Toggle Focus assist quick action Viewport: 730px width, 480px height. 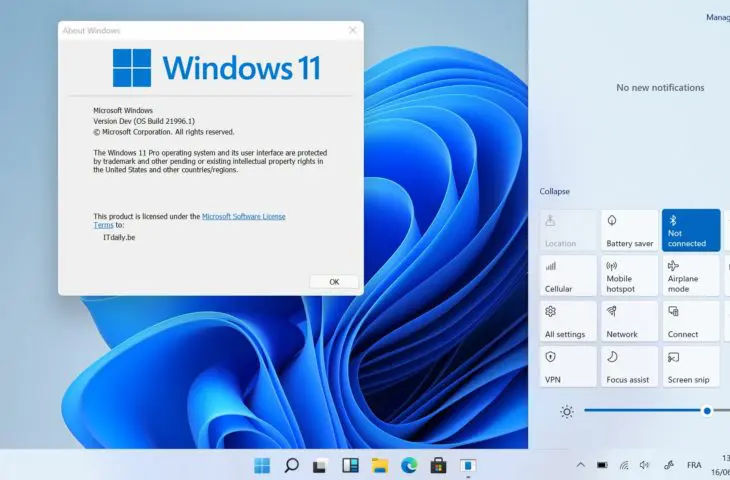click(629, 366)
